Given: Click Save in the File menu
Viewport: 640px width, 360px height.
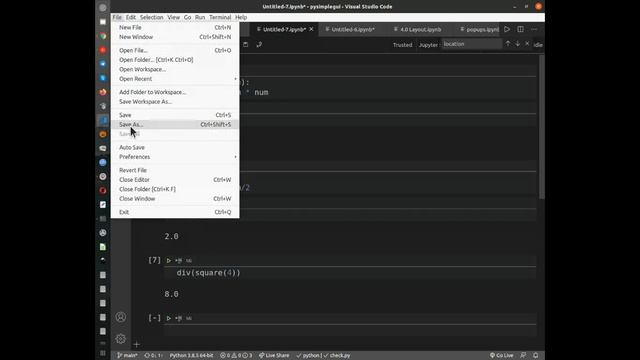Looking at the screenshot, I should coord(175,115).
